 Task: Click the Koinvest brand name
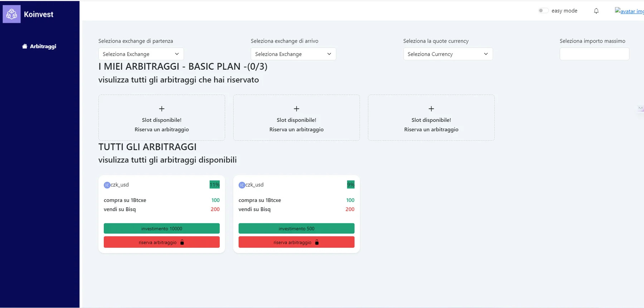point(39,14)
